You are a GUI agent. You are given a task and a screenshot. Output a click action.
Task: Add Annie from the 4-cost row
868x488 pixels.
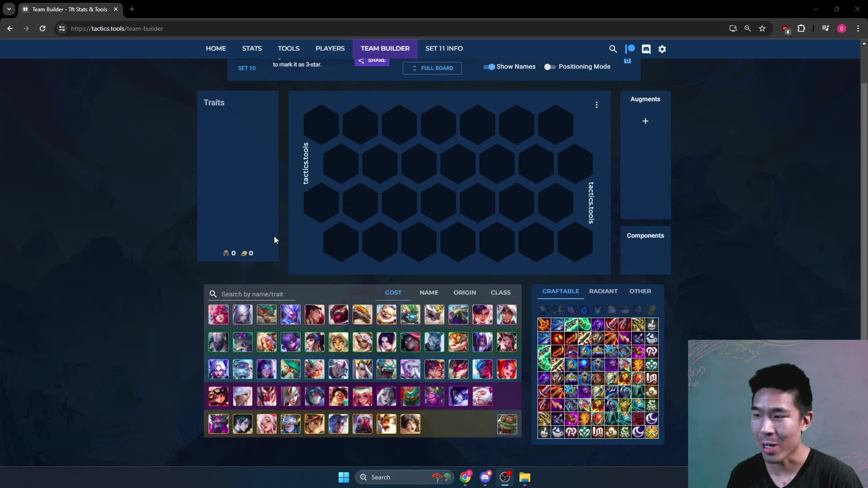tap(218, 397)
